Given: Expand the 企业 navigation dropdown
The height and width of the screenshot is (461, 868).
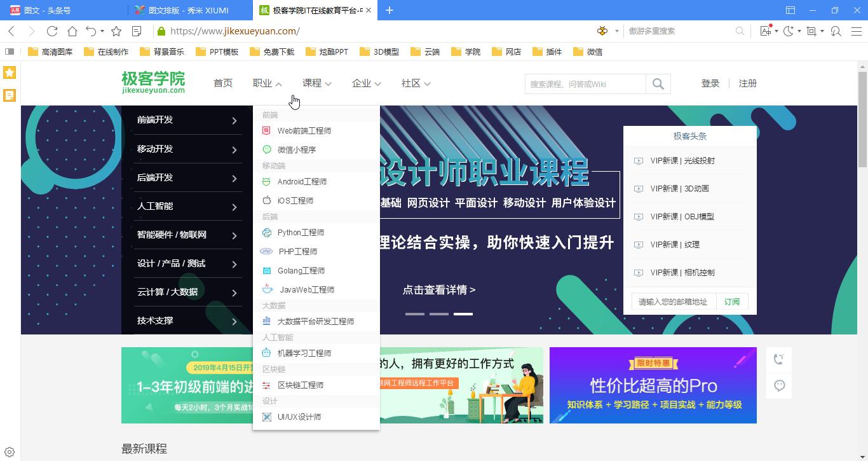Looking at the screenshot, I should pos(367,83).
